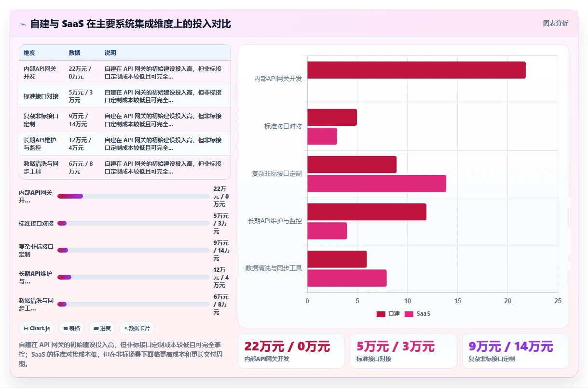Click the 标准接口对接 progress bar
Viewport: 588px width, 388px height.
tap(134, 223)
